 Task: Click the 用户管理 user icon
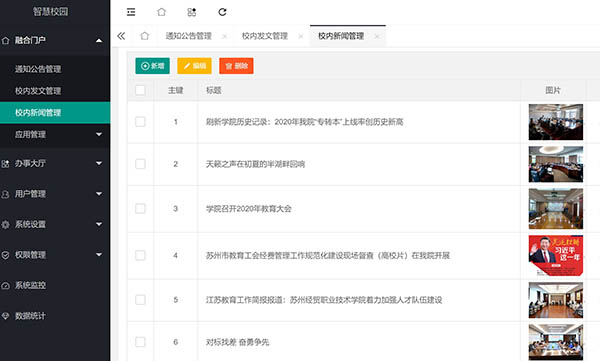click(5, 194)
